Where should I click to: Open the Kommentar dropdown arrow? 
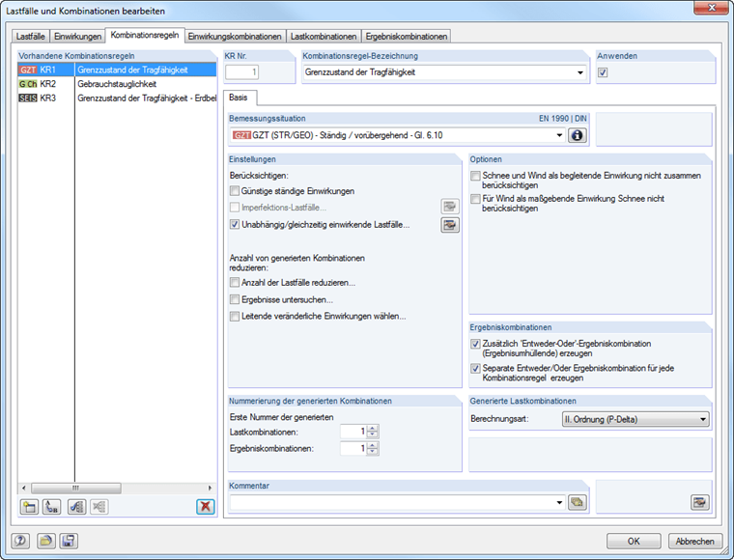pos(559,502)
